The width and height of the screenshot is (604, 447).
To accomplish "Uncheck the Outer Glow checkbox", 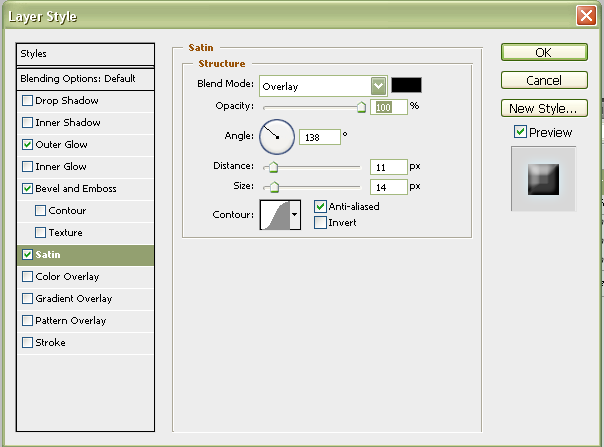I will tap(27, 145).
